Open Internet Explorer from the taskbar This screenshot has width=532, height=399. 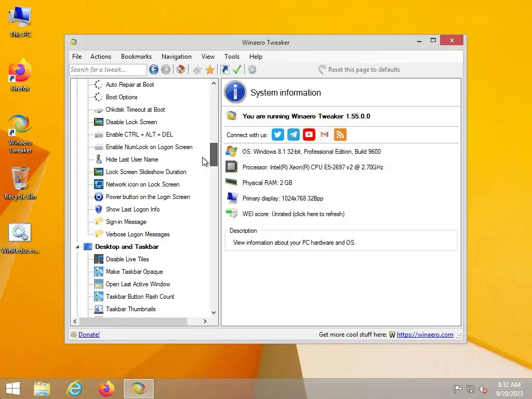point(74,389)
